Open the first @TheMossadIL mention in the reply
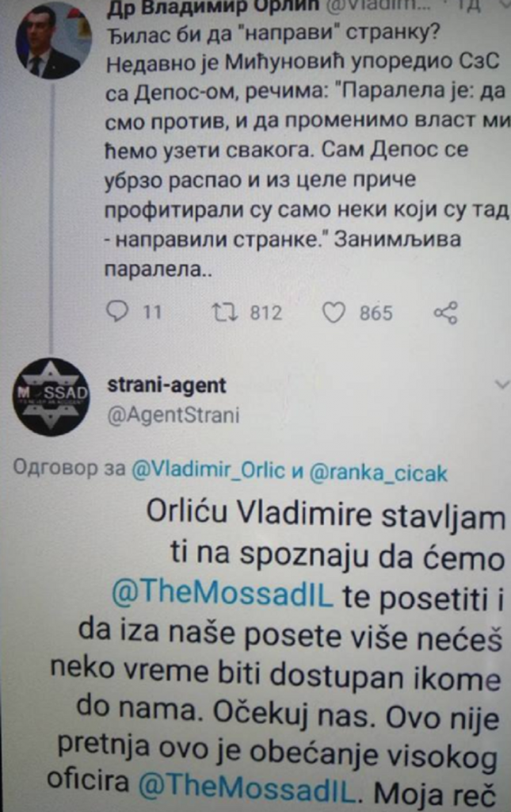Screen dimensions: 511x812 (223, 593)
